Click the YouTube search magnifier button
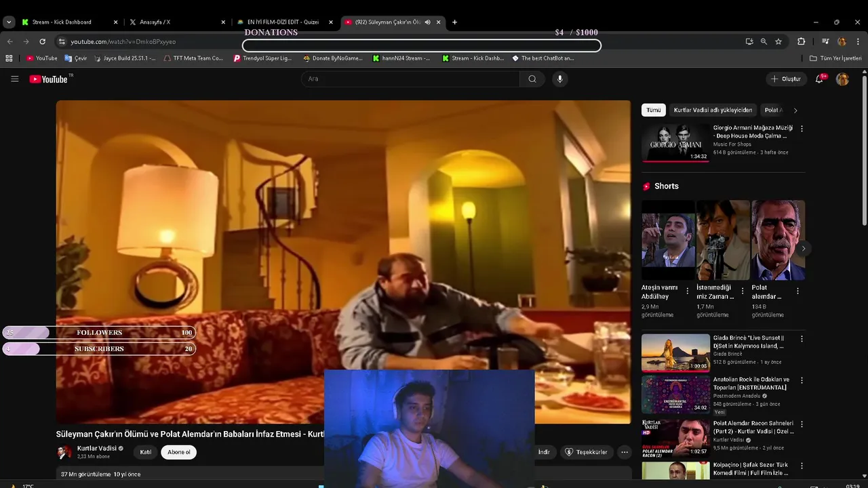Image resolution: width=868 pixels, height=488 pixels. pyautogui.click(x=532, y=79)
